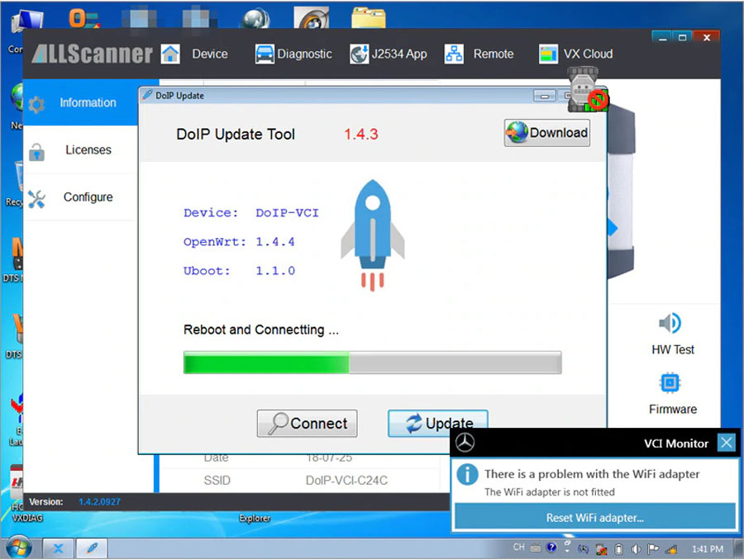Click the J2534 App globe icon
Image resolution: width=744 pixels, height=560 pixels.
coord(360,54)
